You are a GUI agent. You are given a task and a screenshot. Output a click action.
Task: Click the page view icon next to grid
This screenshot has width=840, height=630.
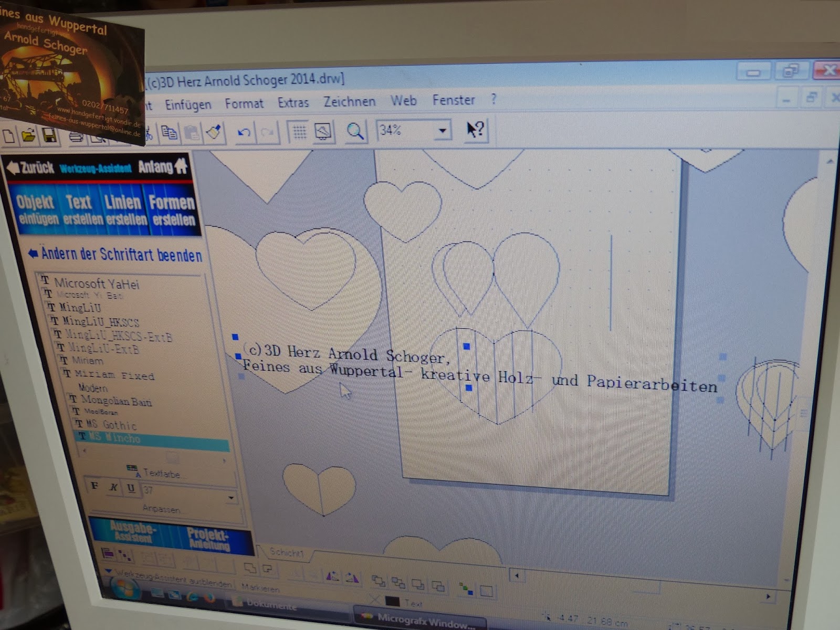(x=323, y=131)
